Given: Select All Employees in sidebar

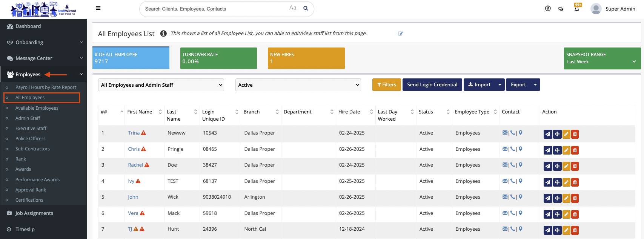Looking at the screenshot, I should tap(30, 98).
